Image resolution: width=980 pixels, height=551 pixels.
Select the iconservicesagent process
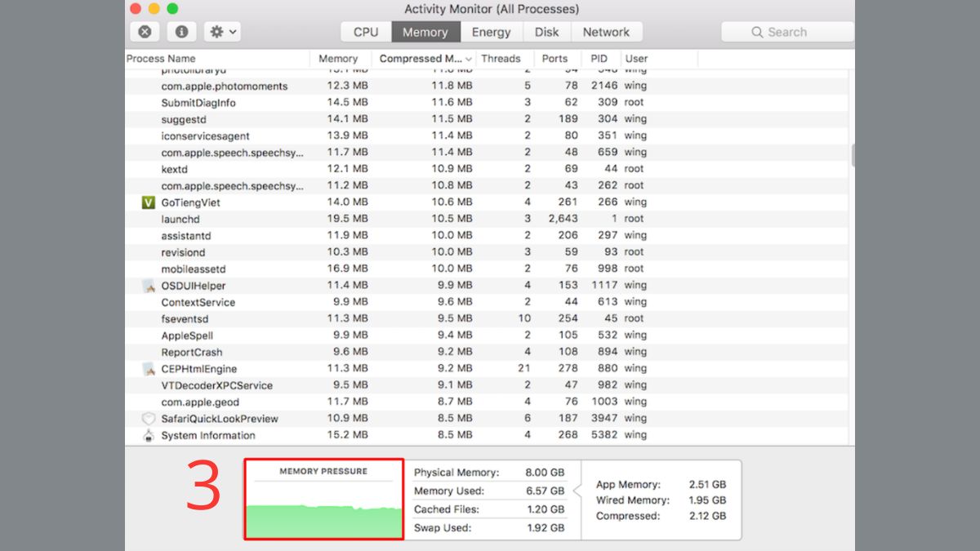[x=206, y=136]
